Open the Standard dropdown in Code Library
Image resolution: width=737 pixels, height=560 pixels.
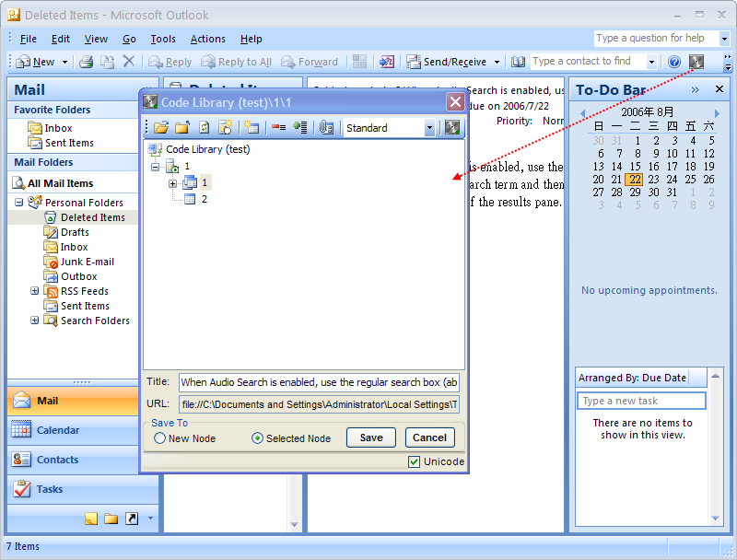pyautogui.click(x=429, y=128)
